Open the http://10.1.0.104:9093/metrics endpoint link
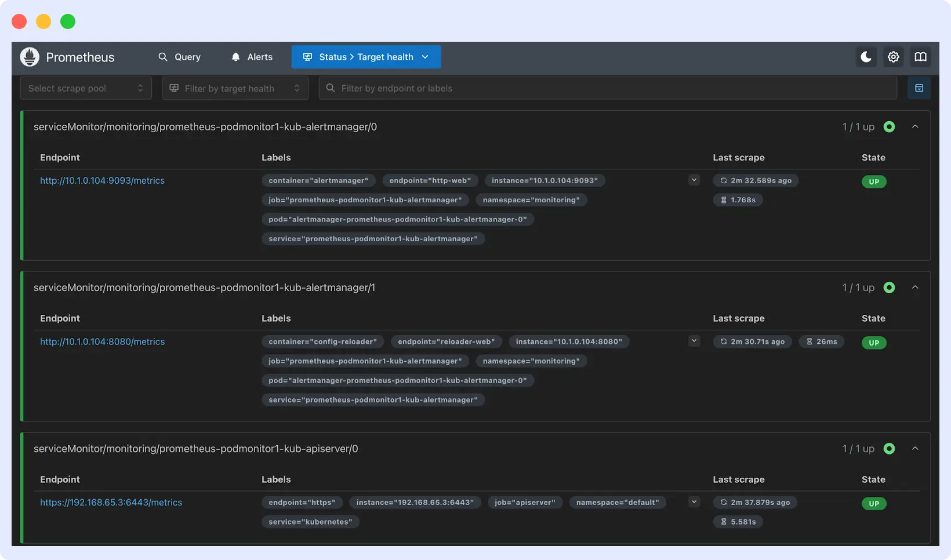Screen dimensions: 951x560 coord(102,180)
